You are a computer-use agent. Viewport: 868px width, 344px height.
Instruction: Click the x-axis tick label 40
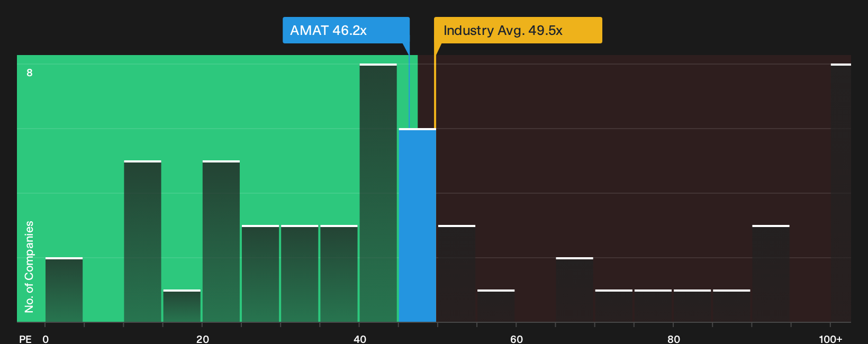pyautogui.click(x=360, y=339)
